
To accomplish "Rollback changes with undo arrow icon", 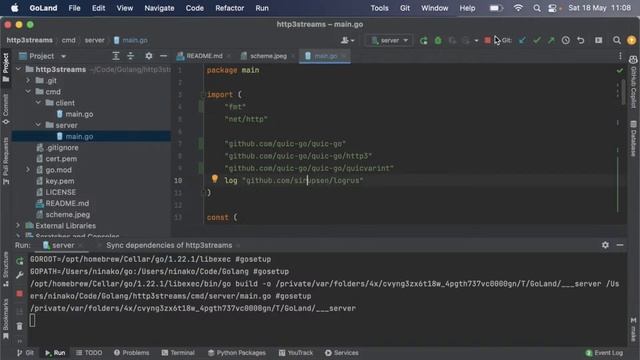I will click(580, 40).
